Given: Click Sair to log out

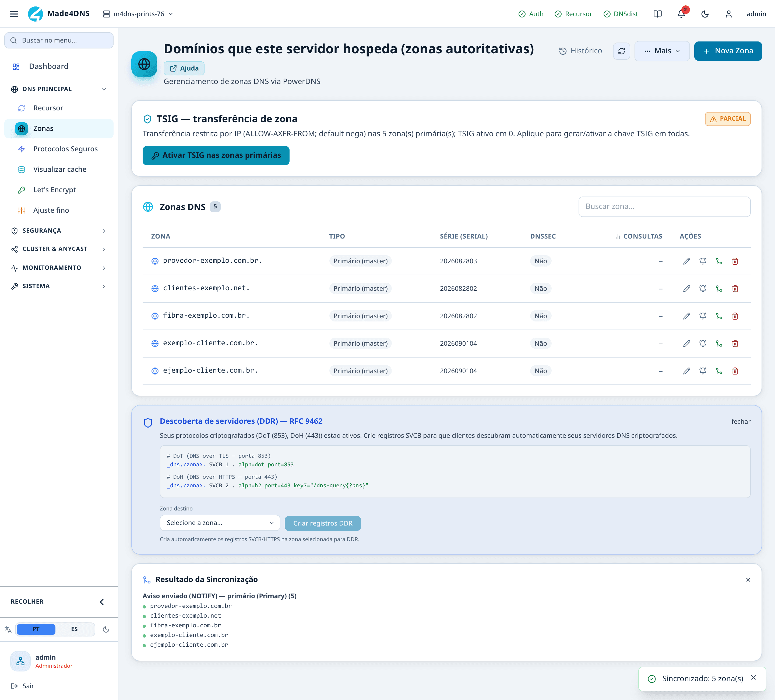Looking at the screenshot, I should [x=23, y=686].
